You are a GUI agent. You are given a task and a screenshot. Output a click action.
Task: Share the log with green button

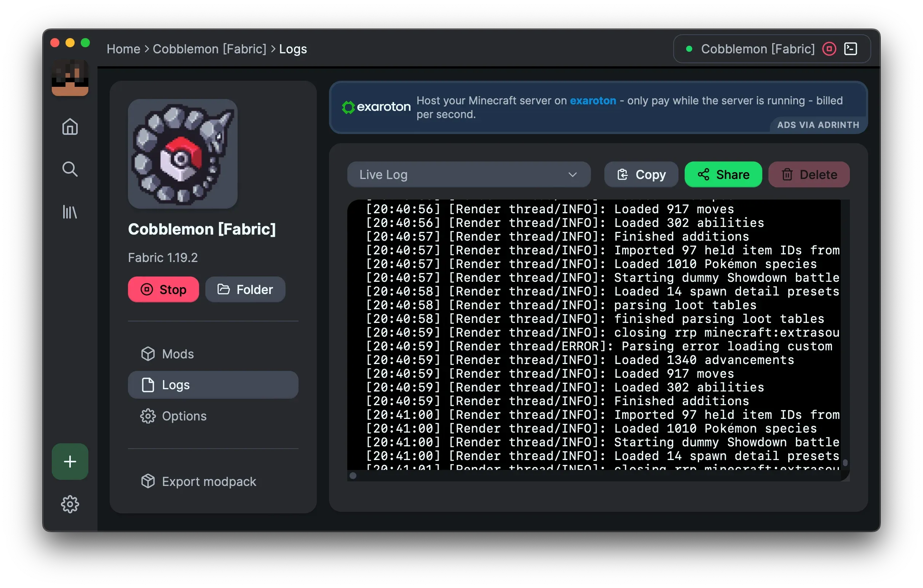pos(723,175)
